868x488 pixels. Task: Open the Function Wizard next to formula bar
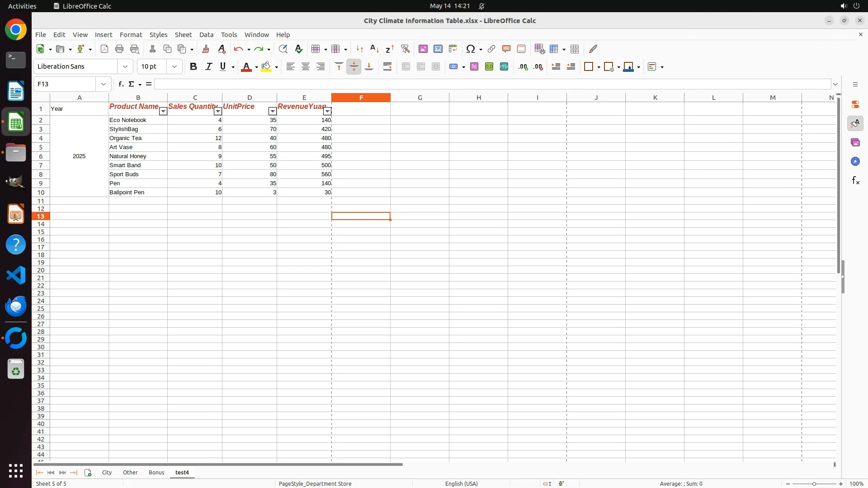click(121, 84)
